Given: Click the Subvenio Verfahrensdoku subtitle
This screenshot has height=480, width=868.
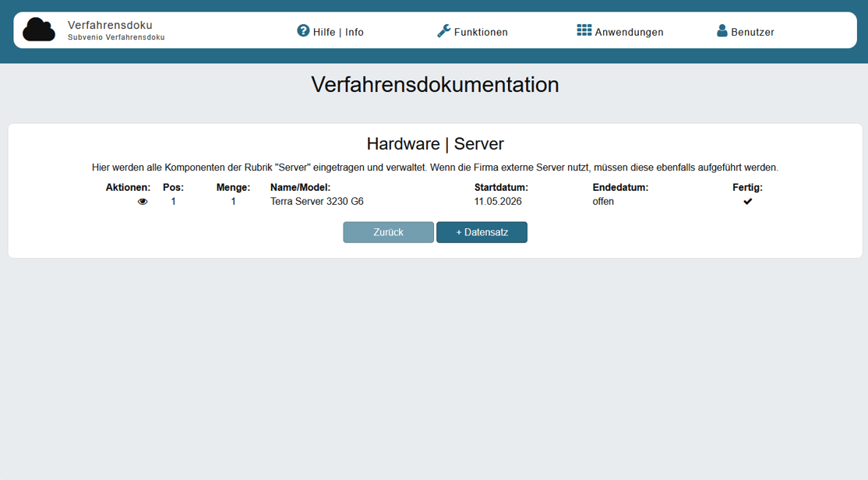Looking at the screenshot, I should (x=116, y=37).
